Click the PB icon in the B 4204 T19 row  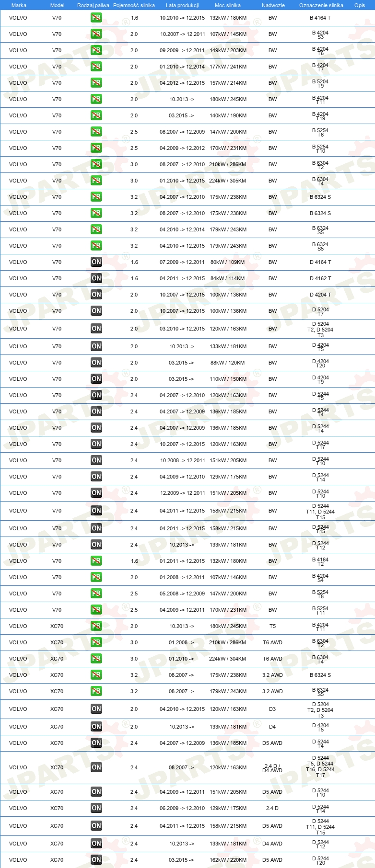point(96,115)
